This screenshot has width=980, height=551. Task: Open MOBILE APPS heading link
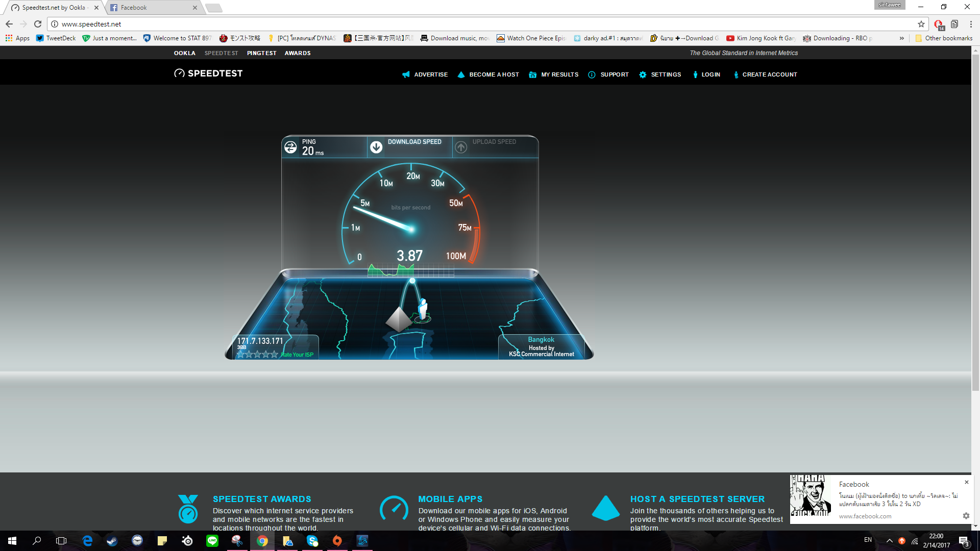pyautogui.click(x=450, y=499)
